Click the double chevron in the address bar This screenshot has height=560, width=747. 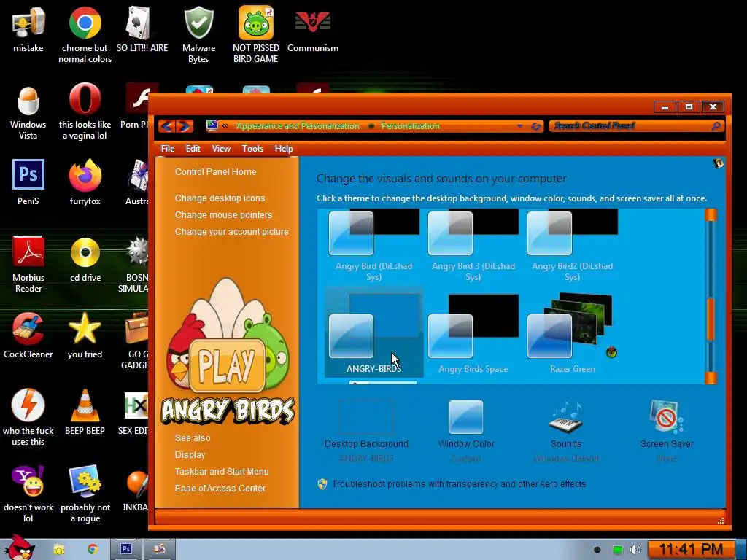tap(225, 125)
